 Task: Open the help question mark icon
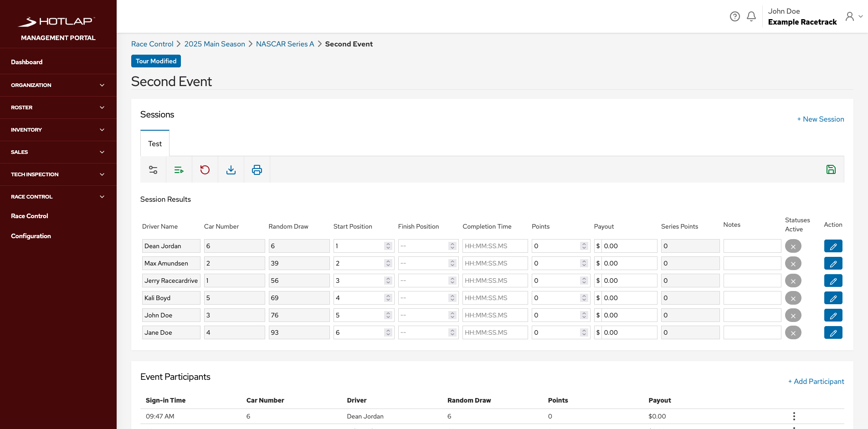735,16
